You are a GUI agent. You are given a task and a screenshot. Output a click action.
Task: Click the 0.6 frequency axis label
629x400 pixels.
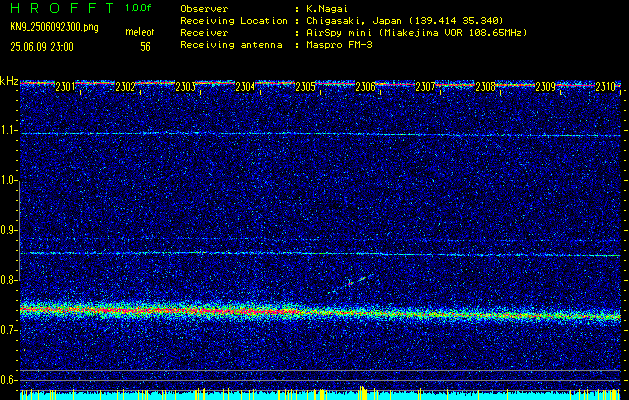click(x=7, y=380)
